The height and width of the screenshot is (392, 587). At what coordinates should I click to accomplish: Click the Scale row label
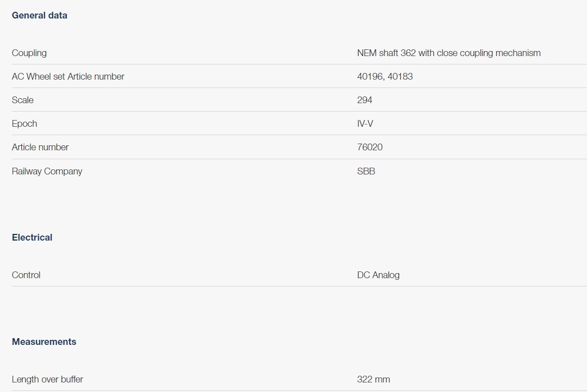22,100
